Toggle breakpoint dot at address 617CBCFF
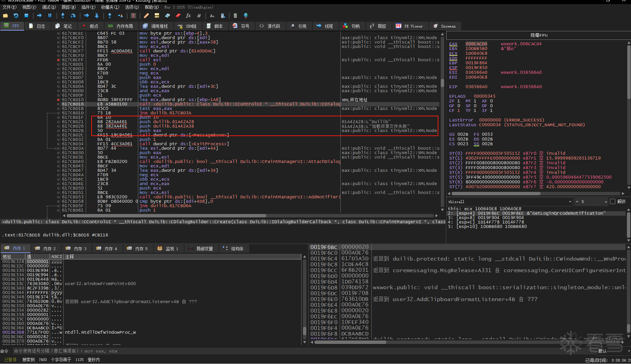Screen dimensions: 631x364 (59, 60)
